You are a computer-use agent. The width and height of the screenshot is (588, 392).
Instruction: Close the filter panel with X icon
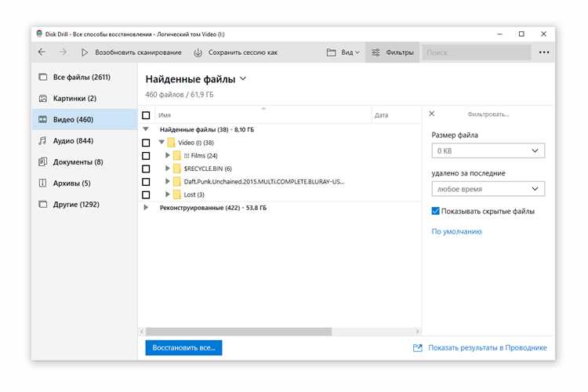tap(431, 114)
